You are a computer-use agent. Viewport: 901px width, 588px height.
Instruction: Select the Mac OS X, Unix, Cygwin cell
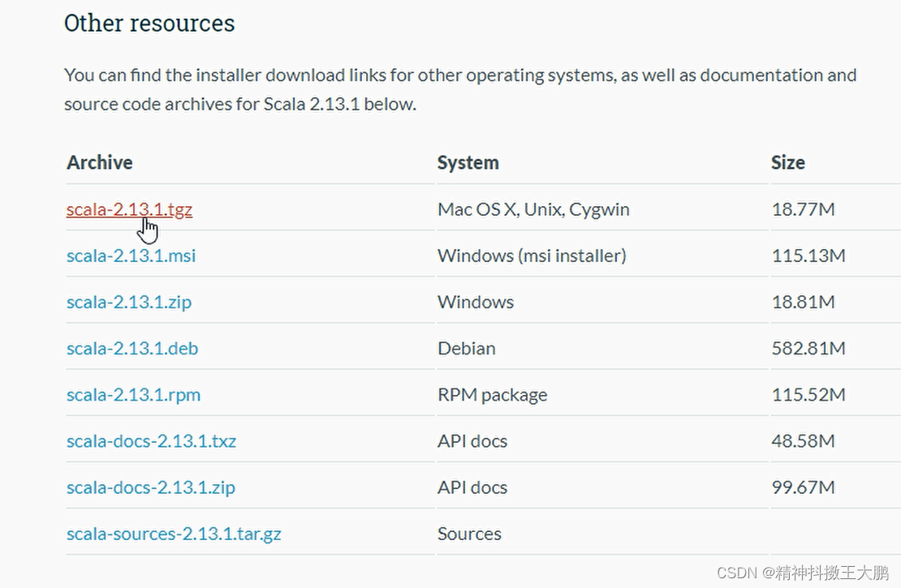(533, 209)
